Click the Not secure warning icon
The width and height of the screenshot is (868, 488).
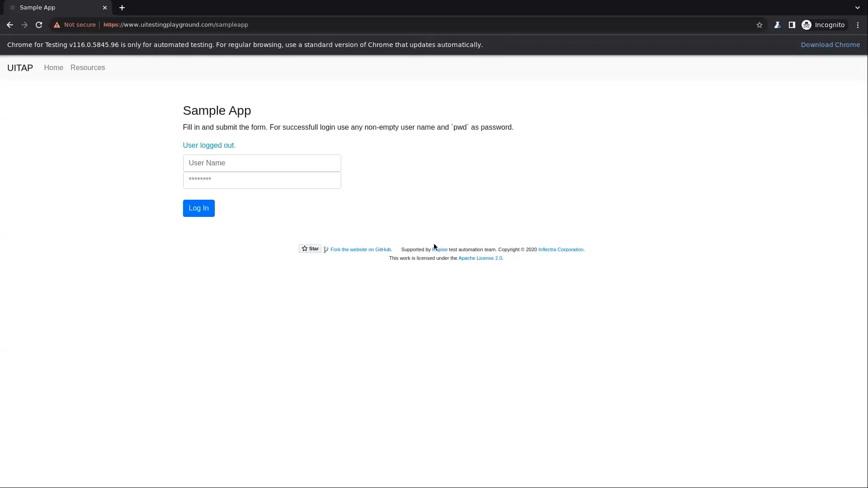(x=57, y=25)
